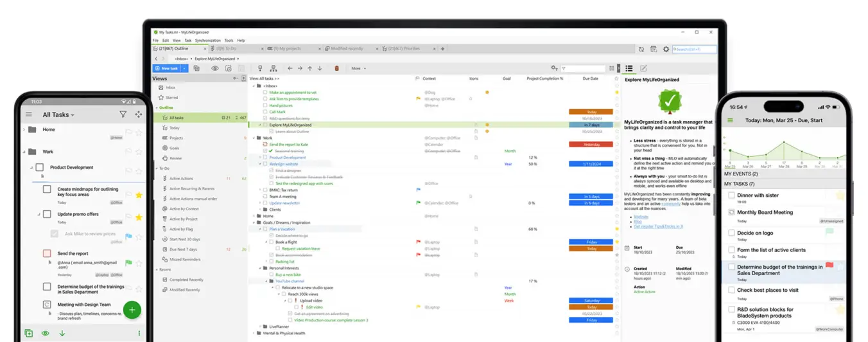Click the red delete trash icon in desktop toolbar
This screenshot has width=868, height=342.
(x=336, y=68)
